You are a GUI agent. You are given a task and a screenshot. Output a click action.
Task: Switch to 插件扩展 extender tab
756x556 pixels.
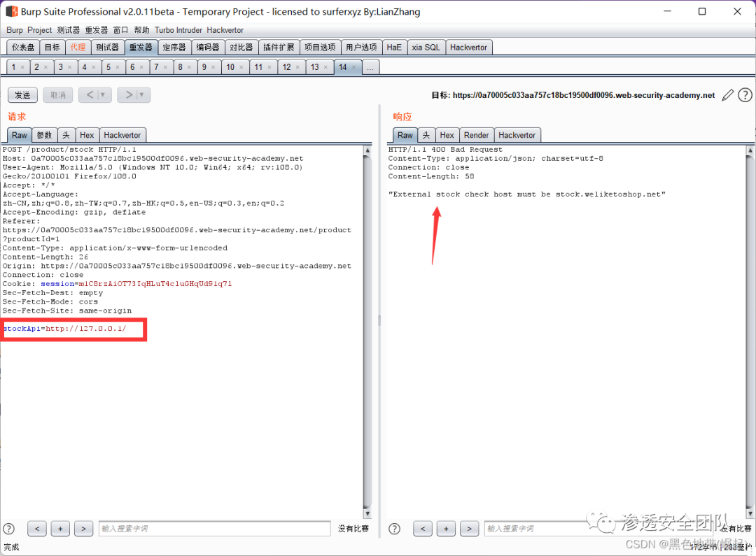pyautogui.click(x=279, y=48)
